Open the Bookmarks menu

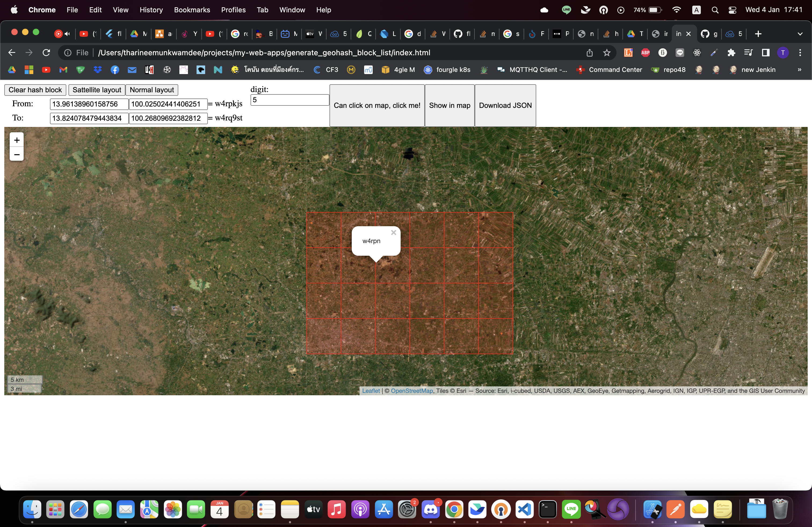pyautogui.click(x=192, y=10)
